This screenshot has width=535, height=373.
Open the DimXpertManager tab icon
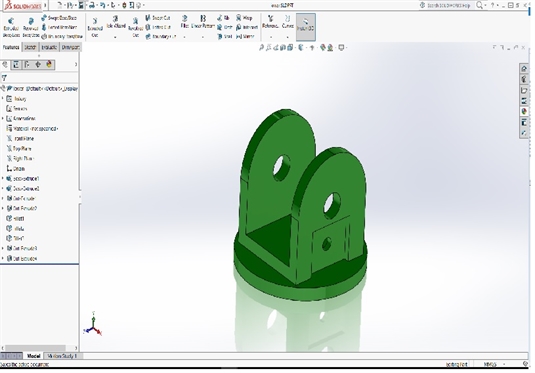point(38,64)
